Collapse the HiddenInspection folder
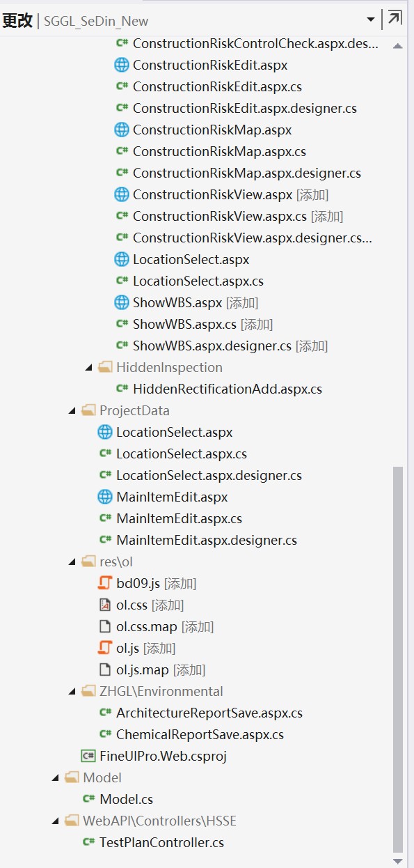The image size is (414, 868). pos(88,367)
